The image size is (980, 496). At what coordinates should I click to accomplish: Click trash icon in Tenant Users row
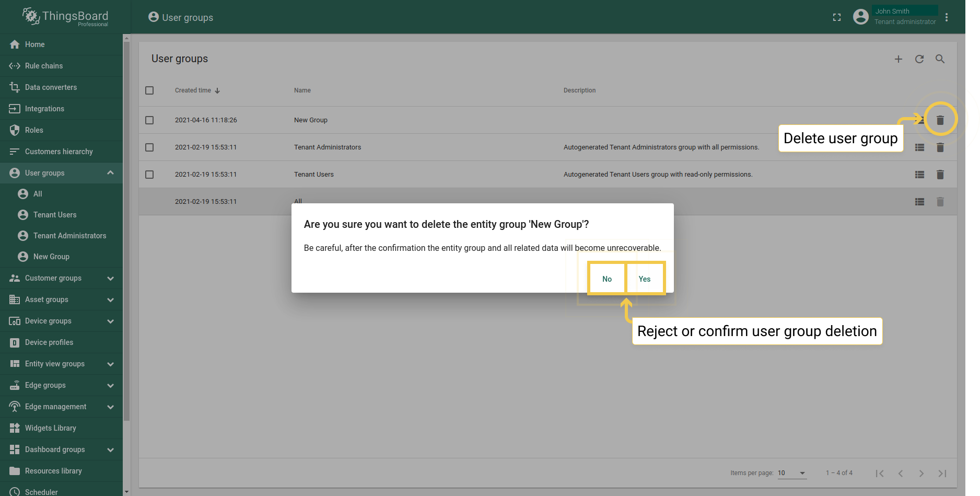[940, 175]
